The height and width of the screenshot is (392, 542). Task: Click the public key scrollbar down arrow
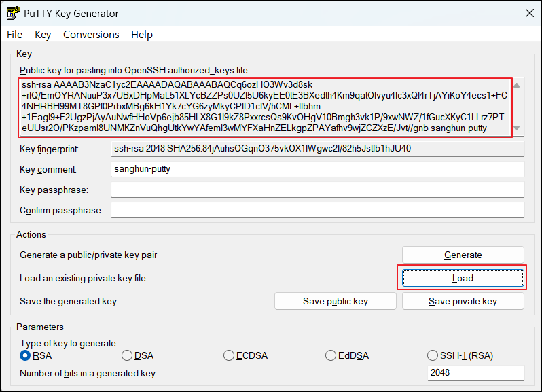pos(517,128)
